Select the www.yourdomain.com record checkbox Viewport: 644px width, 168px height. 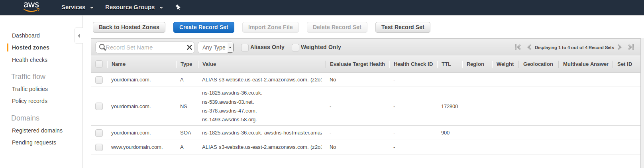(99, 147)
